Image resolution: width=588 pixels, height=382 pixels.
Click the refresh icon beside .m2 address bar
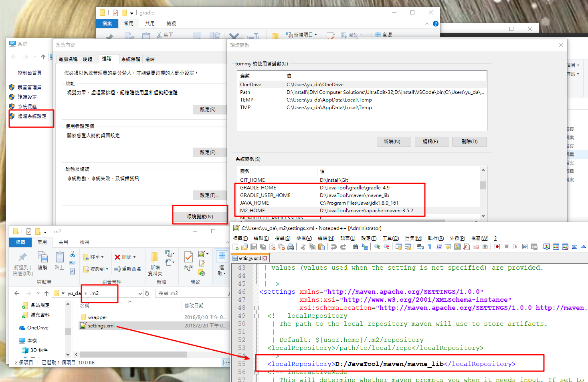(x=147, y=293)
